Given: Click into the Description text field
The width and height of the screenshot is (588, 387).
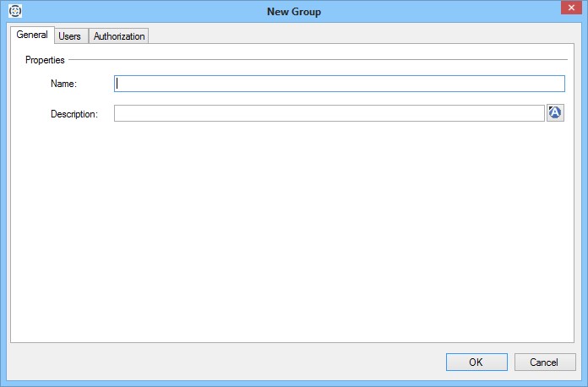Looking at the screenshot, I should point(329,113).
